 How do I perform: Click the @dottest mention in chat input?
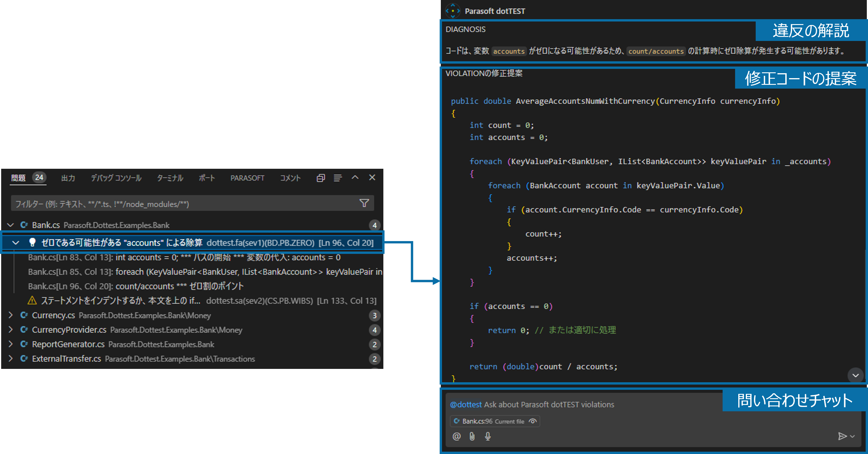click(466, 404)
